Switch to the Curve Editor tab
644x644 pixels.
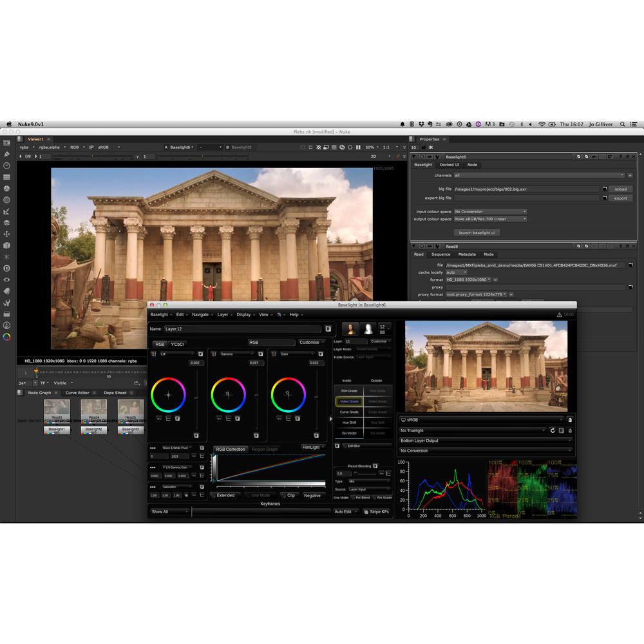(x=77, y=393)
